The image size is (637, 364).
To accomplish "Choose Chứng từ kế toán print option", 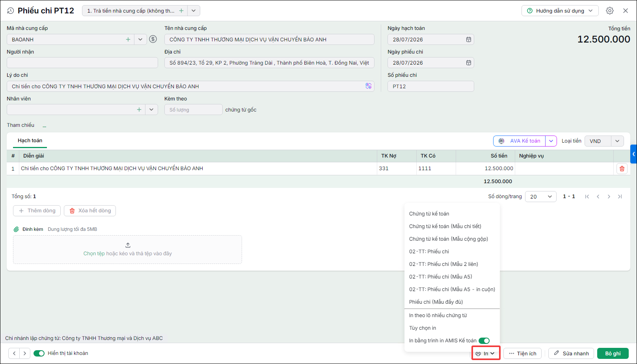I will 429,214.
